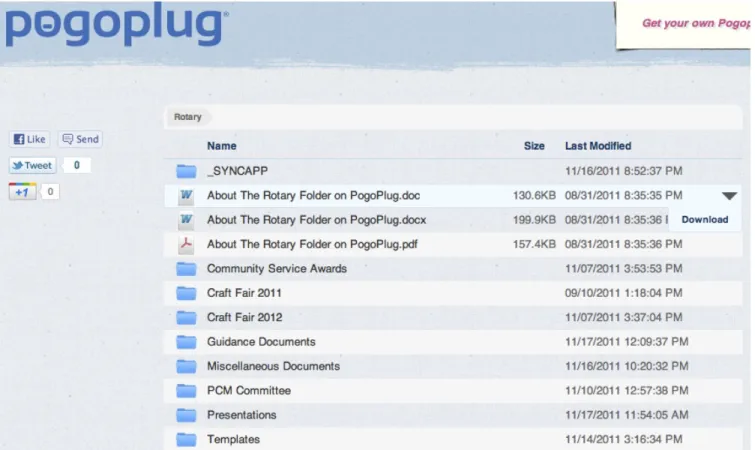Choose Download from the dropdown menu
This screenshot has height=450, width=755.
coord(704,219)
